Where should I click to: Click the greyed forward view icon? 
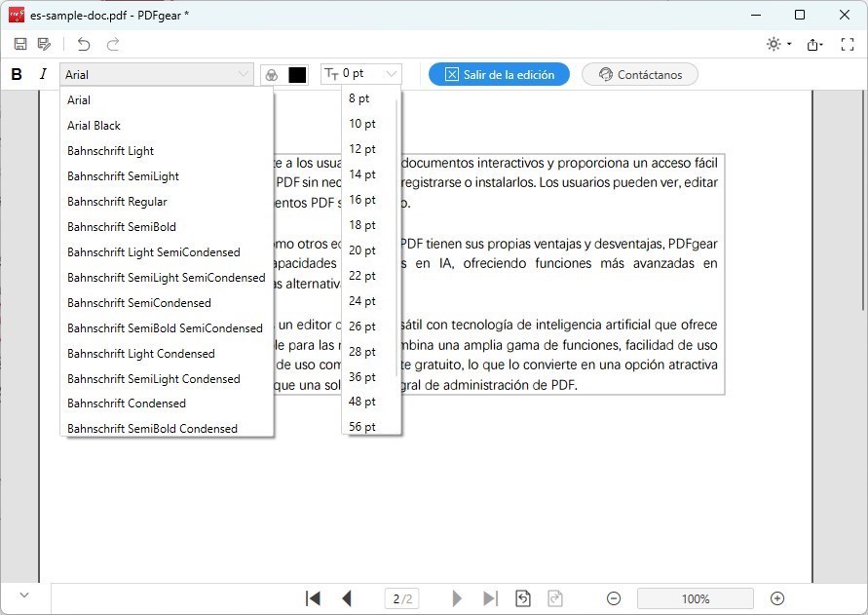tap(555, 598)
